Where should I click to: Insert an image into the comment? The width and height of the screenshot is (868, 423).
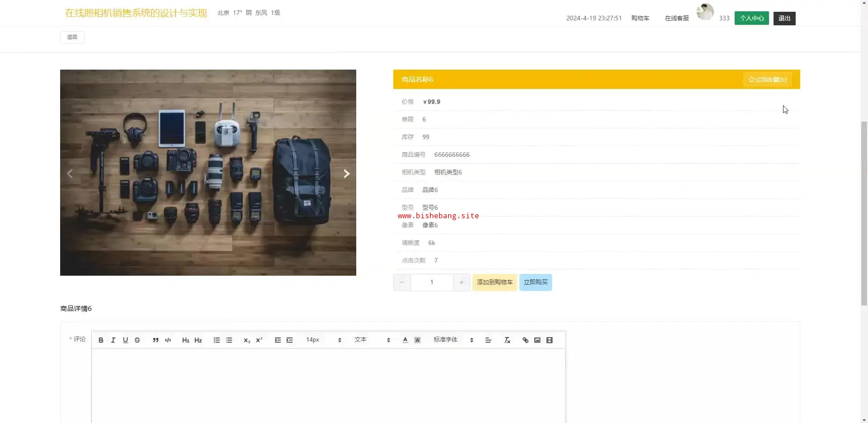[x=537, y=340]
